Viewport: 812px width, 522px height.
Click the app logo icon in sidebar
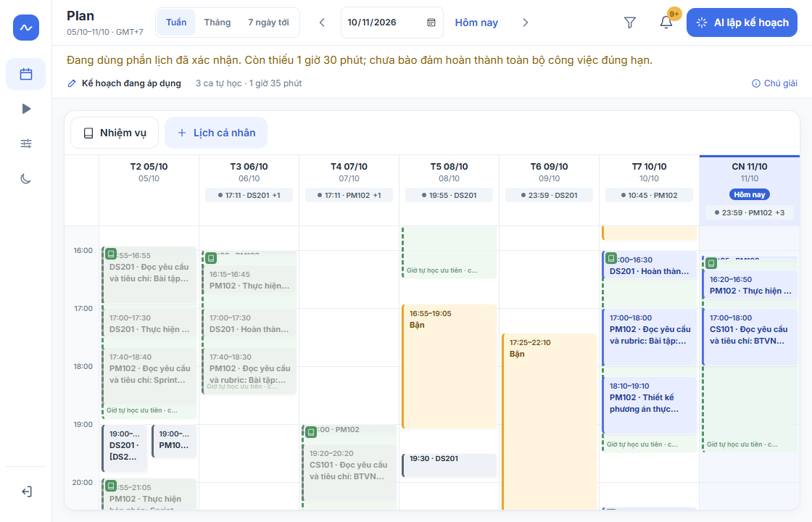[26, 28]
